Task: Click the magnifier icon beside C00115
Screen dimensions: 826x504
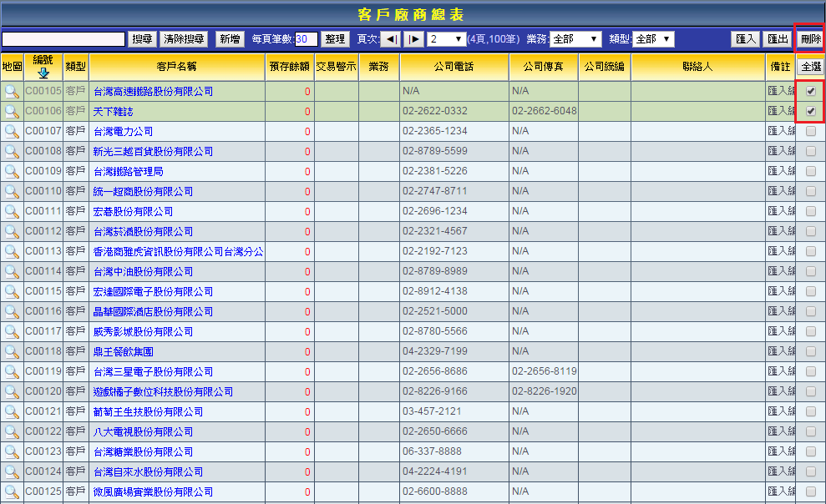Action: pyautogui.click(x=12, y=291)
